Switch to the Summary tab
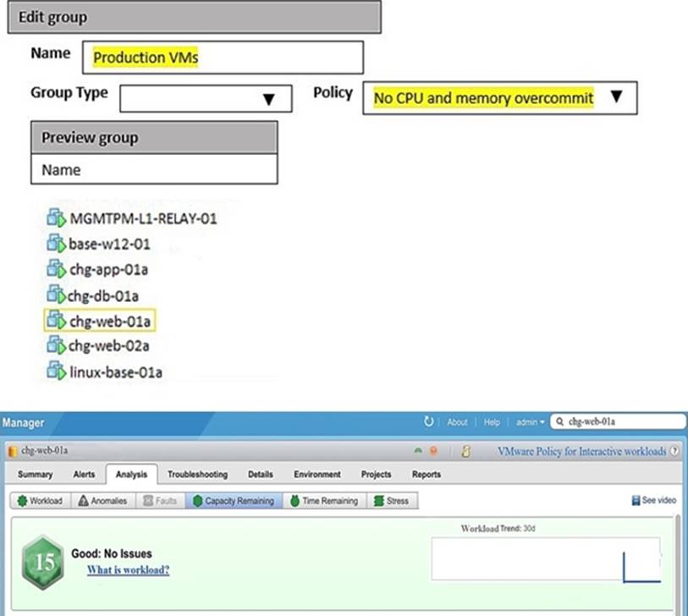 coord(35,475)
